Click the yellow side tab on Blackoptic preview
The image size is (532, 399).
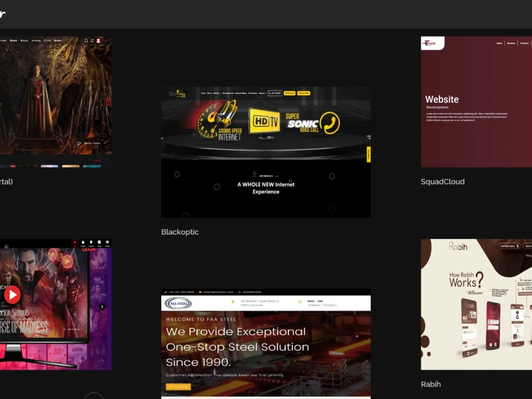[x=369, y=154]
